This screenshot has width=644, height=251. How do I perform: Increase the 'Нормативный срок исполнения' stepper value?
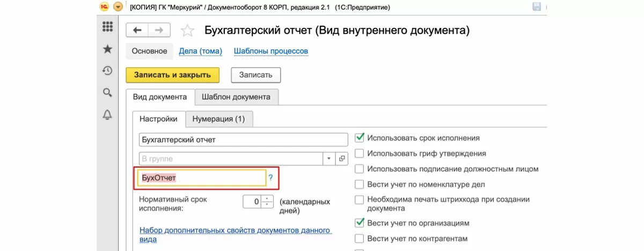pyautogui.click(x=267, y=199)
